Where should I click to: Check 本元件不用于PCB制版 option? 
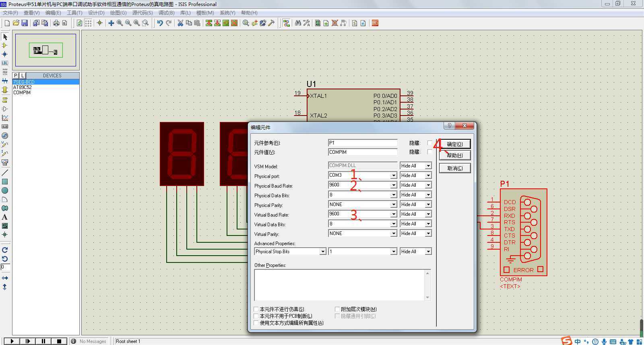pos(256,316)
